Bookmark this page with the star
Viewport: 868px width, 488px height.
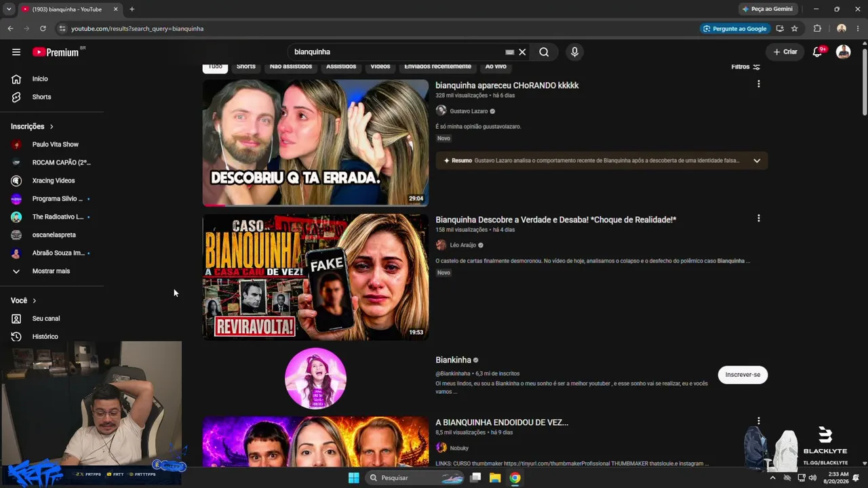[x=794, y=28]
